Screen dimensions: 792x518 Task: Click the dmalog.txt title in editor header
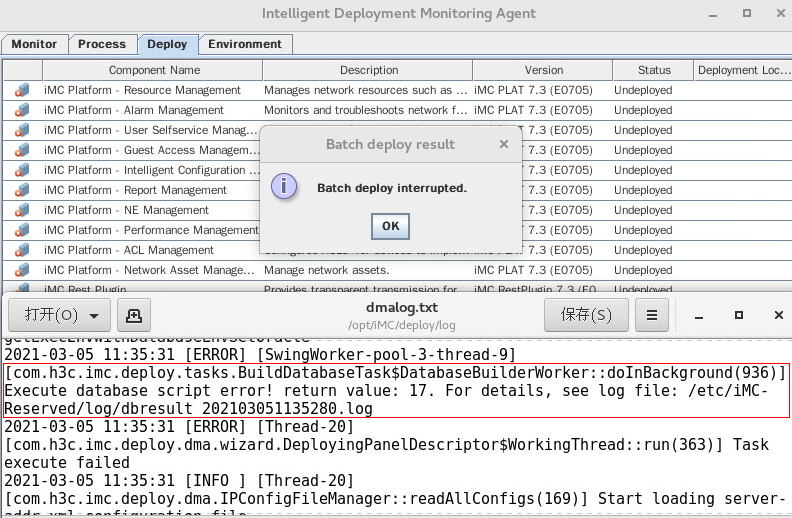402,307
